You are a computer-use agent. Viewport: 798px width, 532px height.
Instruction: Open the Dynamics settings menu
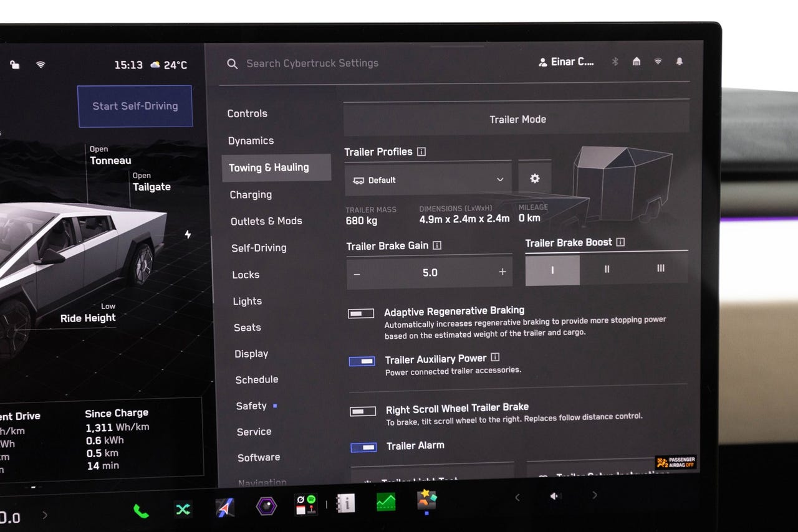click(251, 141)
